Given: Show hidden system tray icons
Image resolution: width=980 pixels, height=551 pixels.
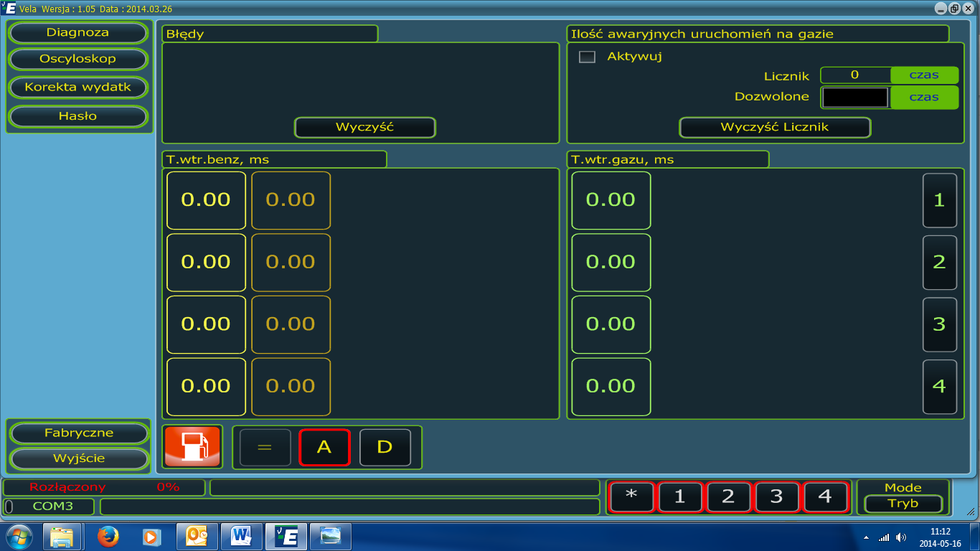Looking at the screenshot, I should pyautogui.click(x=866, y=537).
